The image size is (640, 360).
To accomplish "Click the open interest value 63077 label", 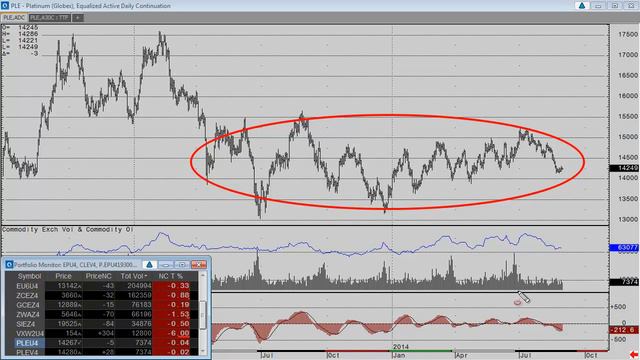I will [624, 247].
